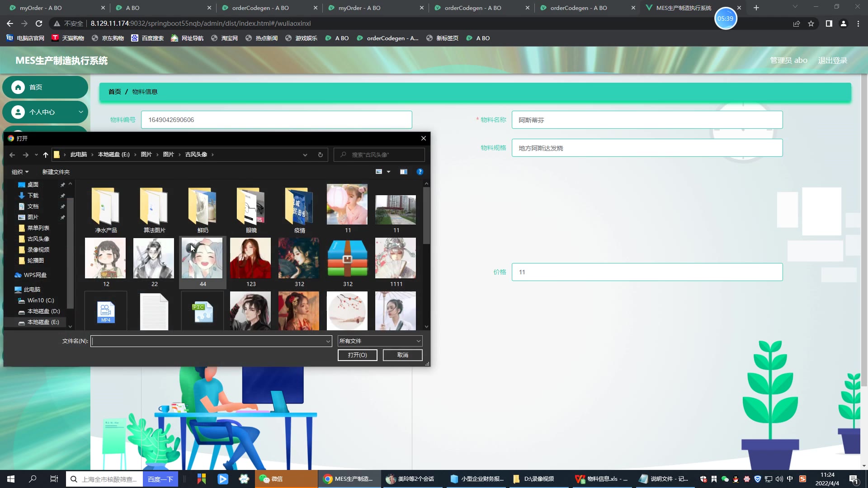
Task: Click the 退出登录 link
Action: point(832,60)
